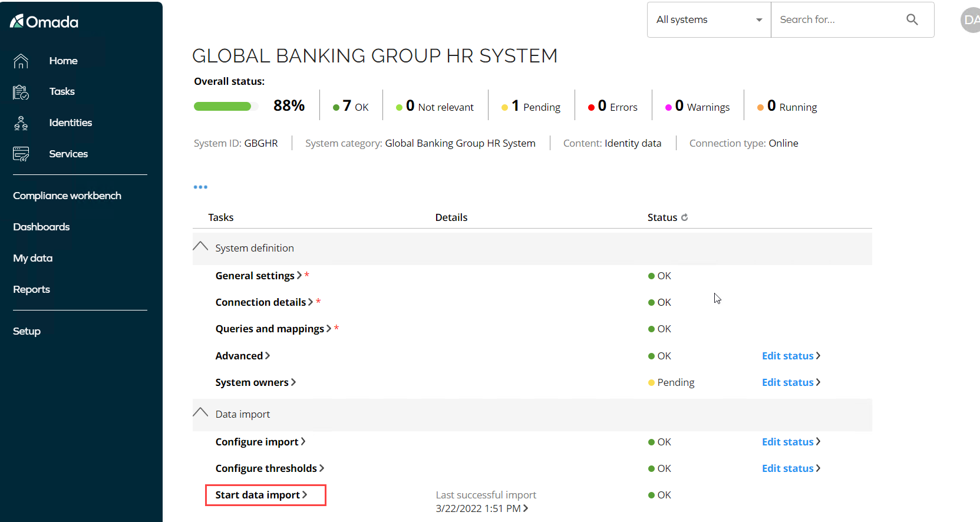
Task: Click the System ID GBGHR text
Action: (x=236, y=143)
